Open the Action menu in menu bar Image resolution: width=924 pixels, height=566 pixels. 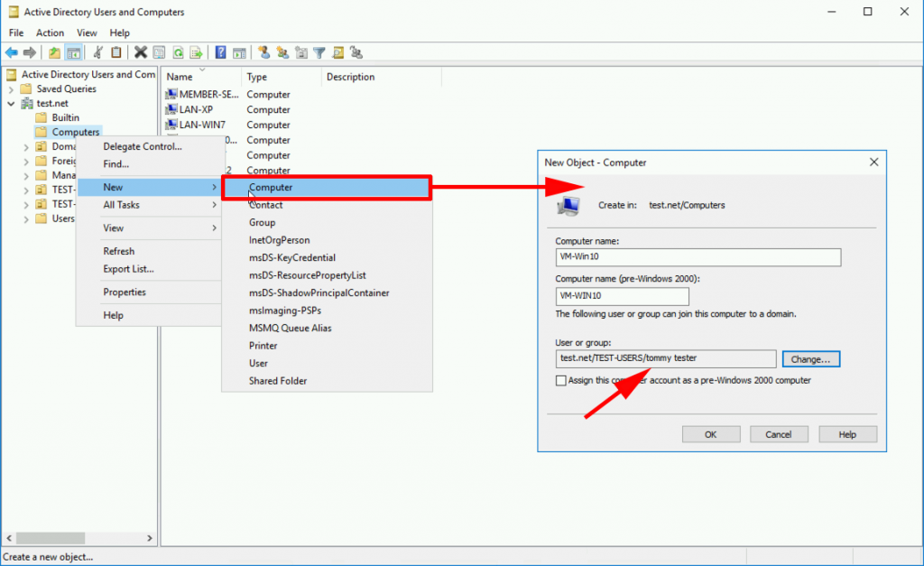(x=50, y=32)
